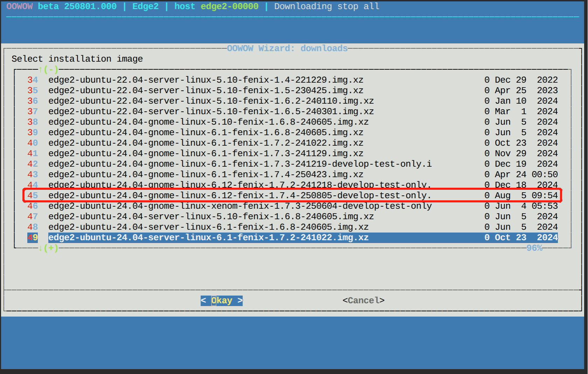Viewport: 588px width, 374px height.
Task: Select entry 40 gnome fenix-1.7.2-241022 image
Action: click(x=205, y=143)
